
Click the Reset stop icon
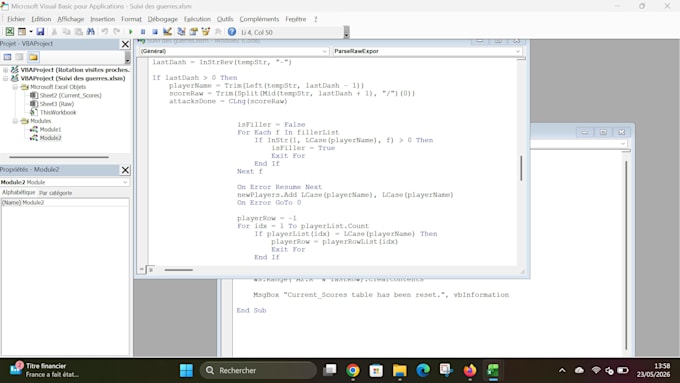point(155,32)
